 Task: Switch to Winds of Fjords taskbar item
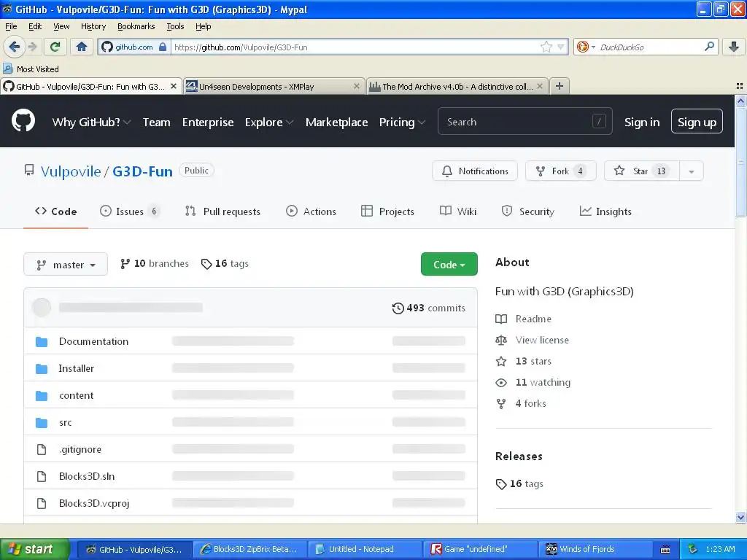click(595, 549)
